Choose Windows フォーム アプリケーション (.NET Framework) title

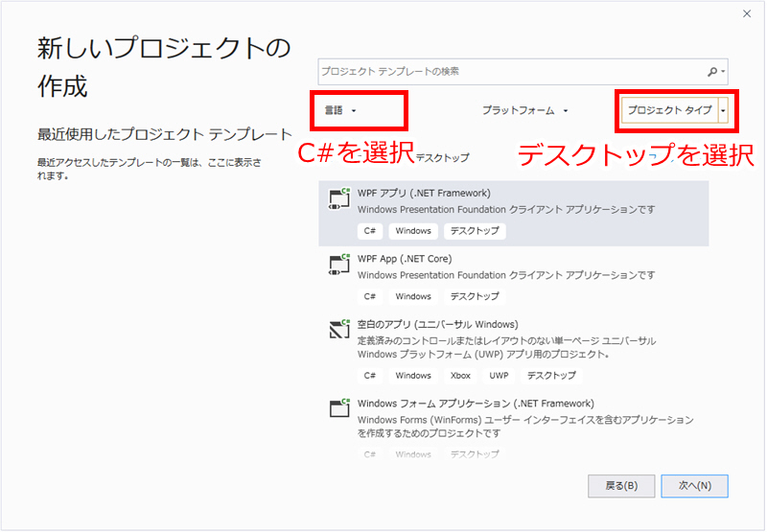476,404
